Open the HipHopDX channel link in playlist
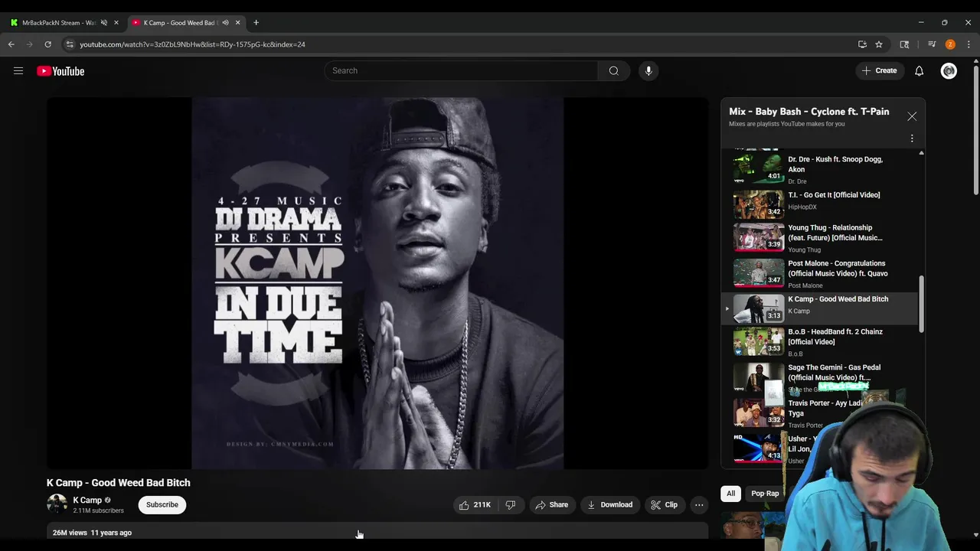 point(802,207)
